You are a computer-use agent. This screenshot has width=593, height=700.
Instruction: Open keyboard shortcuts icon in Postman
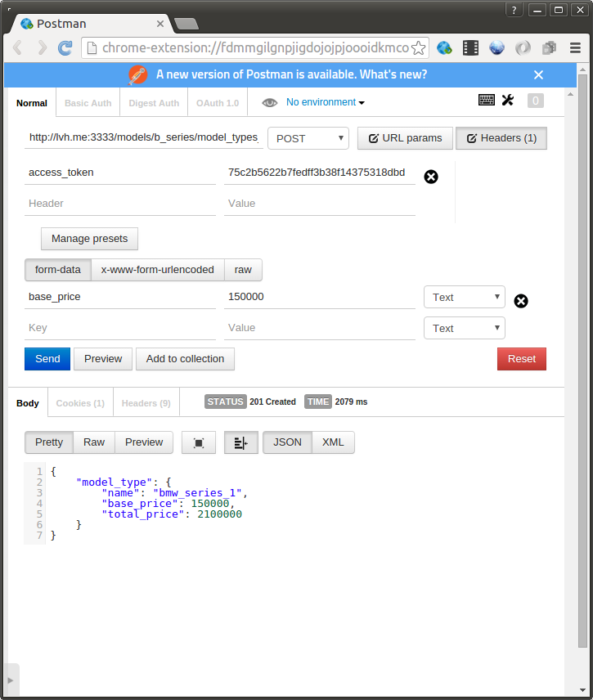click(x=487, y=100)
